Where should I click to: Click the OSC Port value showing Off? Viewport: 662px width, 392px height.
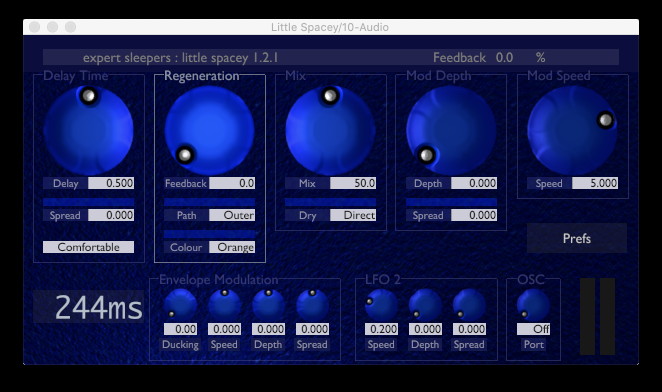point(533,329)
